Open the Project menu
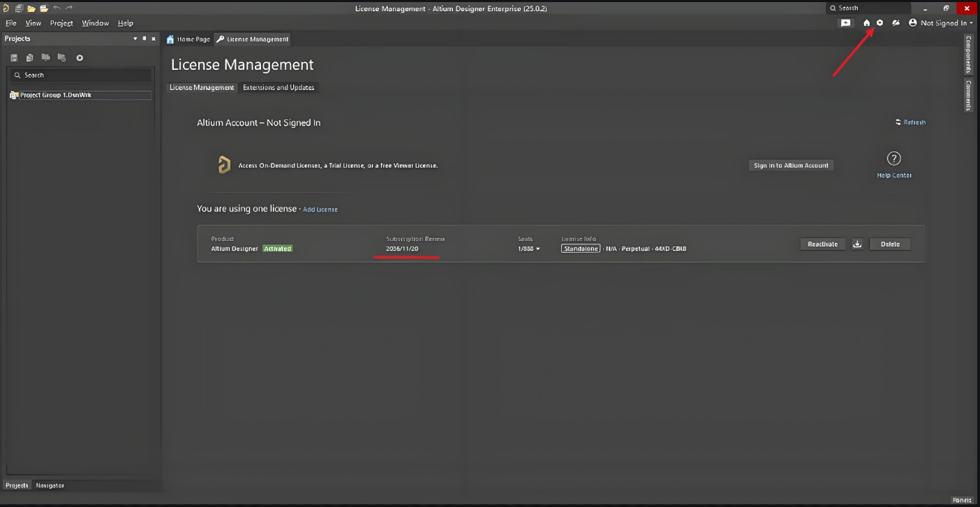This screenshot has width=980, height=507. [x=61, y=23]
